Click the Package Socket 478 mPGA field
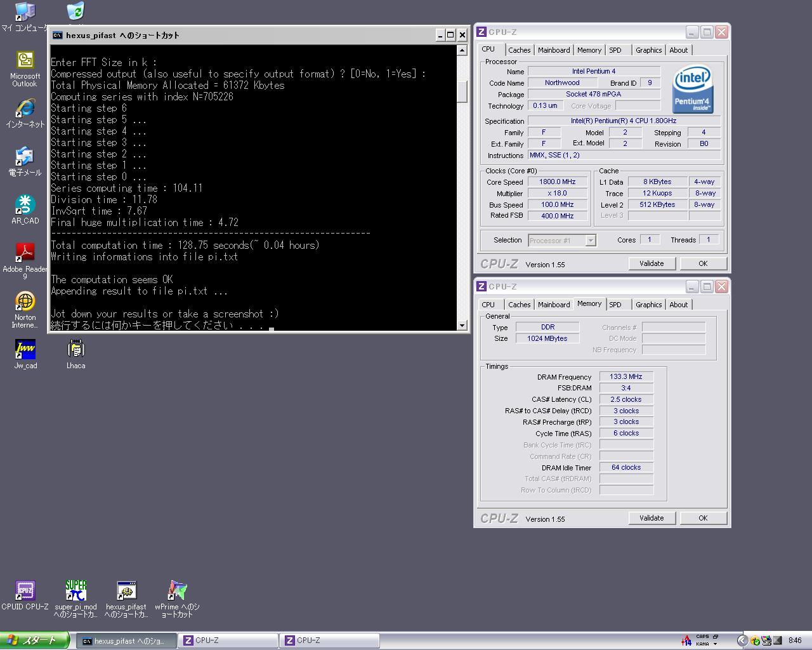Viewport: 812px width, 650px height. [594, 94]
